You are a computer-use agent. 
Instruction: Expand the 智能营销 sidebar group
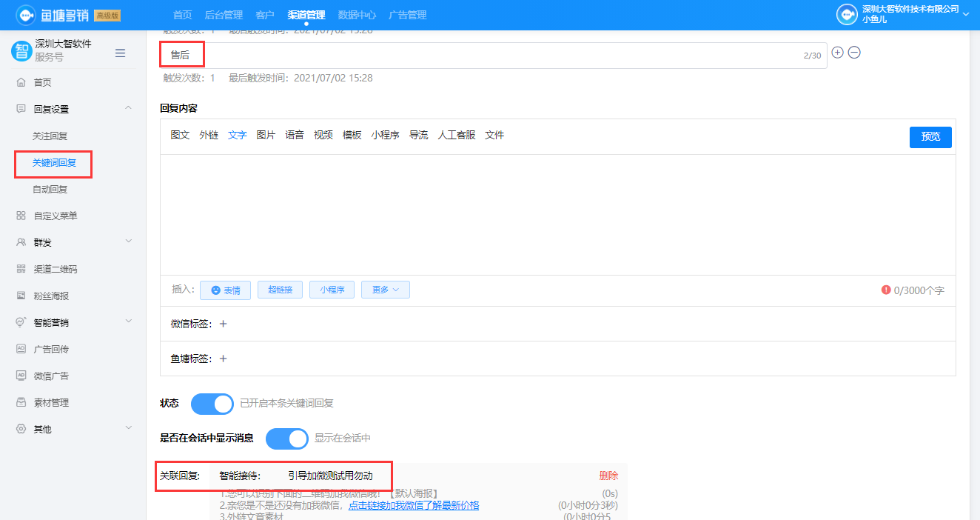(128, 321)
